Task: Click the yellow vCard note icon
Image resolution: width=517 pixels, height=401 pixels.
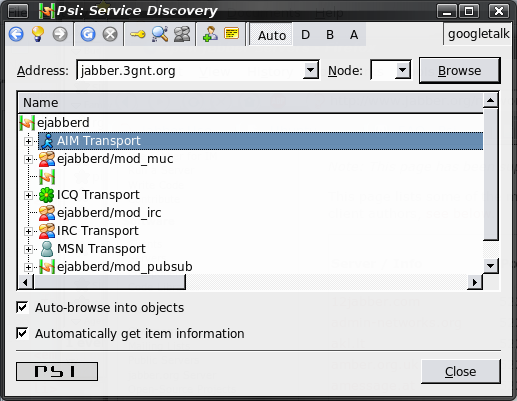Action: coord(232,33)
